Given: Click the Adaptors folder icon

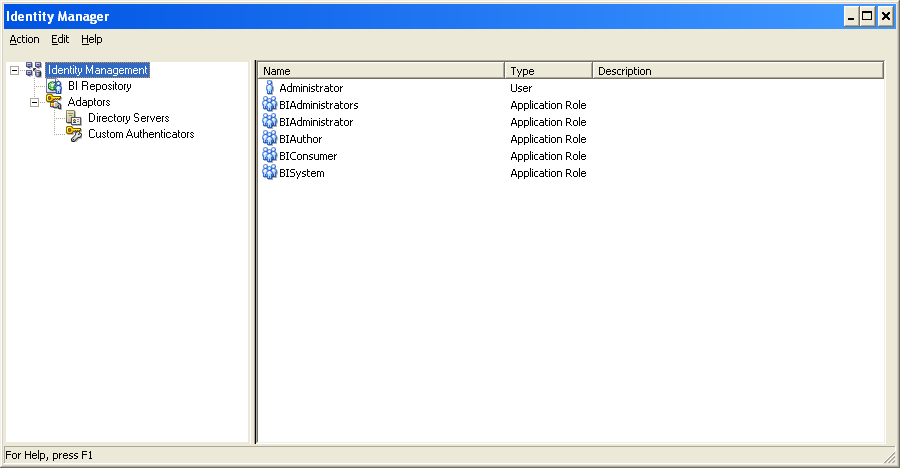Looking at the screenshot, I should 54,102.
